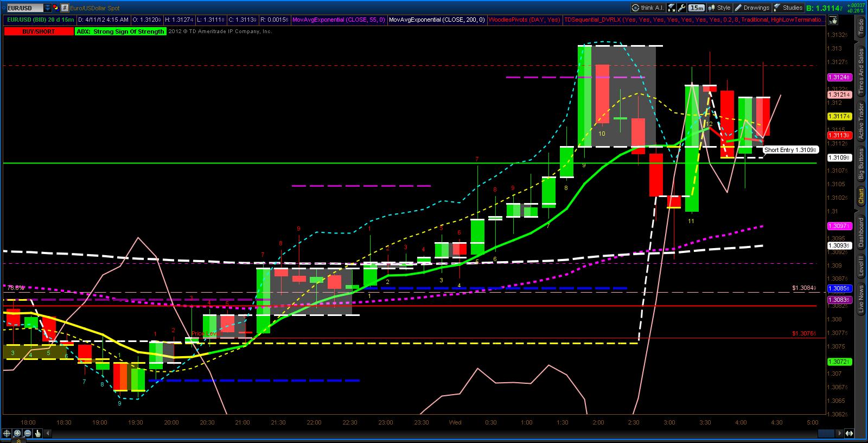Open the Studies menu
This screenshot has height=443, width=868.
[x=788, y=8]
